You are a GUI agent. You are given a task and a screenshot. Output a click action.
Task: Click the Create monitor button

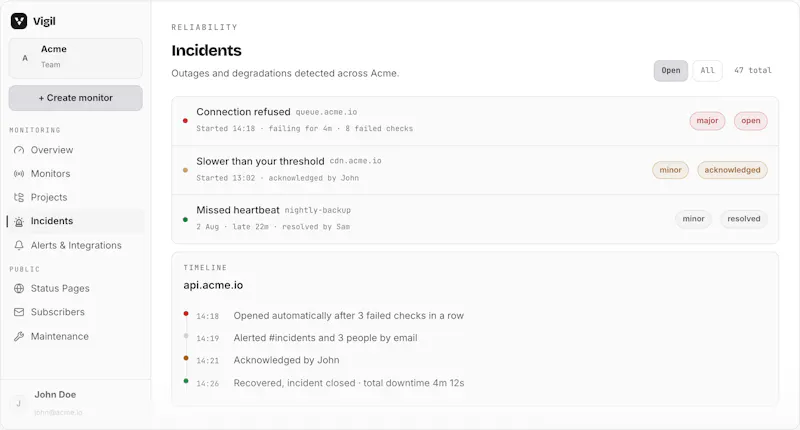tap(76, 98)
